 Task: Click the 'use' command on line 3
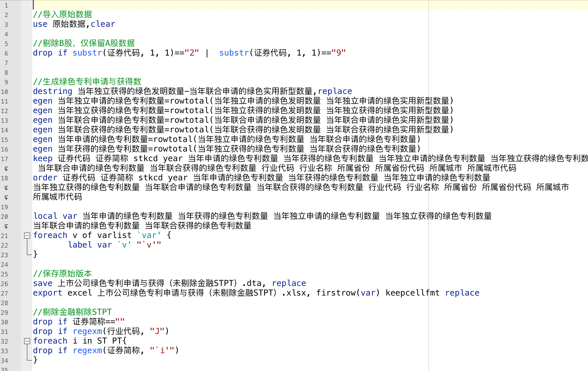(x=40, y=24)
